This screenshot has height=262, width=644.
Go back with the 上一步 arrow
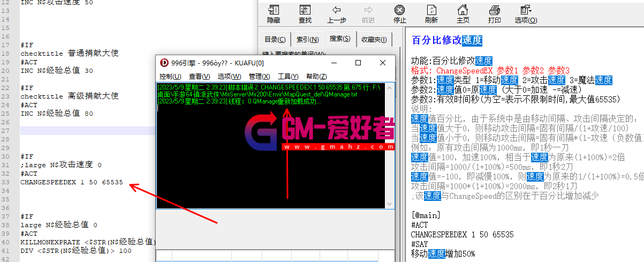[336, 14]
